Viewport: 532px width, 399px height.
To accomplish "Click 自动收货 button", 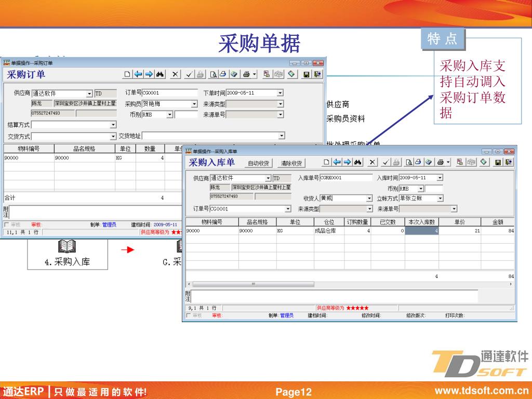I will [259, 163].
